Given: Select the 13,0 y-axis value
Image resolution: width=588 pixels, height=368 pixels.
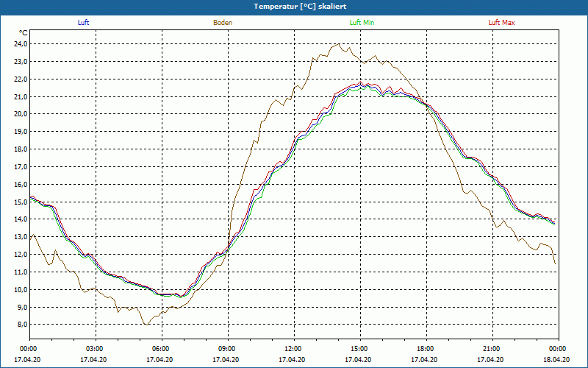Looking at the screenshot, I should [21, 237].
